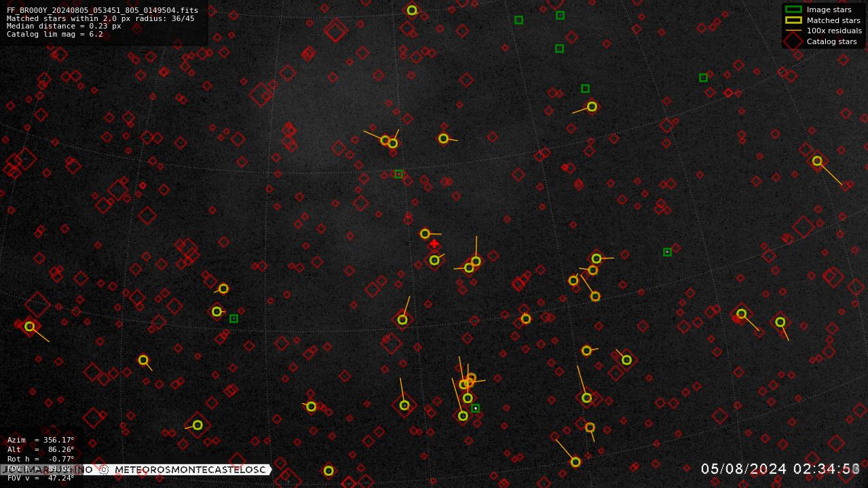This screenshot has width=868, height=488.
Task: Click the 'Image stars' legend label
Action: coord(829,10)
